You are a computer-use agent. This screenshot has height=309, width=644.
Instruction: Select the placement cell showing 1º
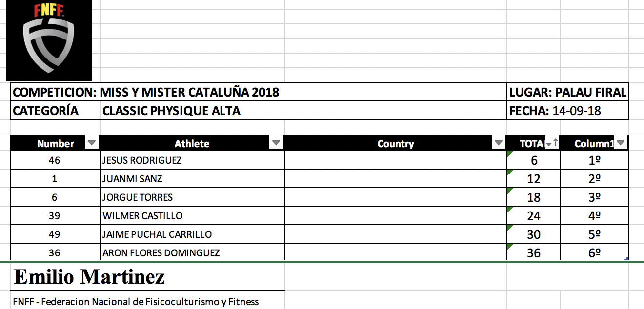tap(594, 160)
